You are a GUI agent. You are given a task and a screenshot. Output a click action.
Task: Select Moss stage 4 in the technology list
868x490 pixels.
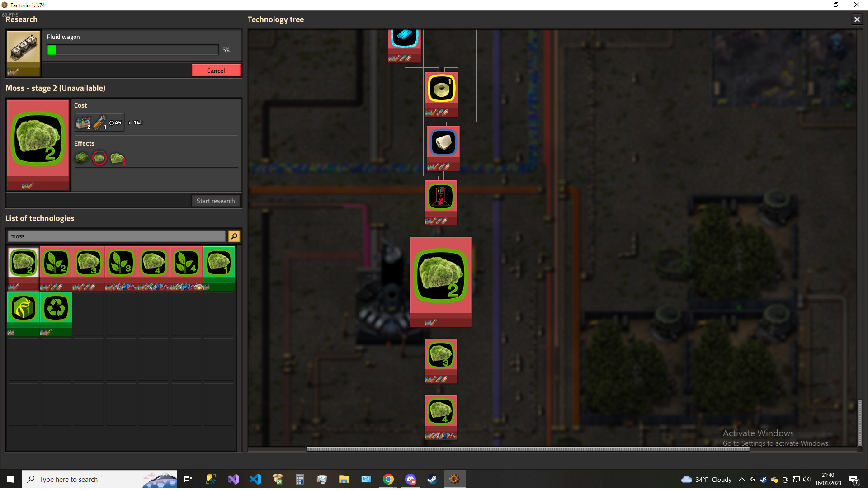pos(154,269)
